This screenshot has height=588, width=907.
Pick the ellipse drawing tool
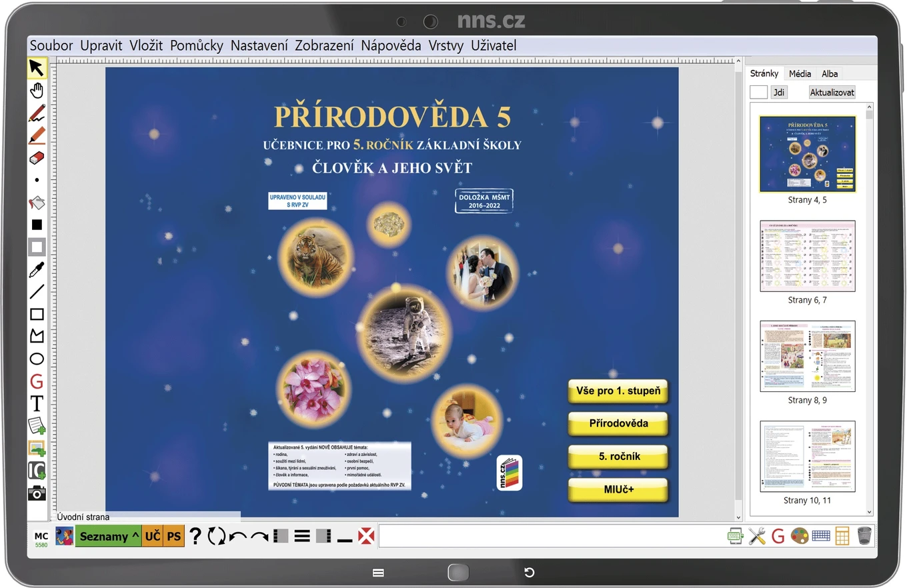coord(37,359)
